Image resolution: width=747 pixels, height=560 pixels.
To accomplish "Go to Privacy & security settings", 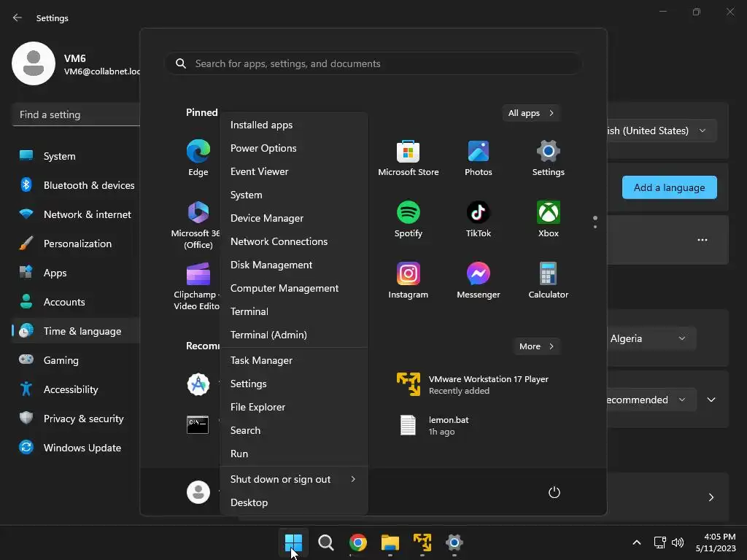I will click(76, 419).
